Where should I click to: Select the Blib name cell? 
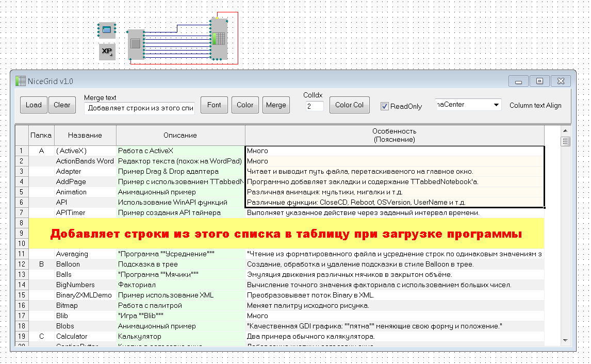85,316
